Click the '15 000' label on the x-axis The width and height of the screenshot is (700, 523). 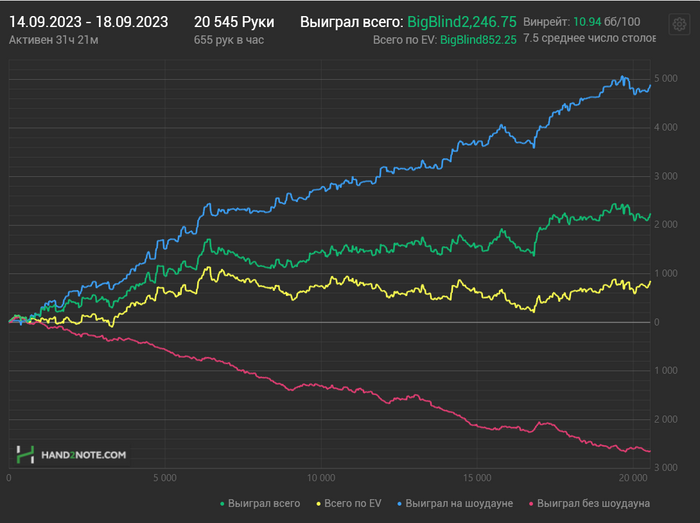477,478
